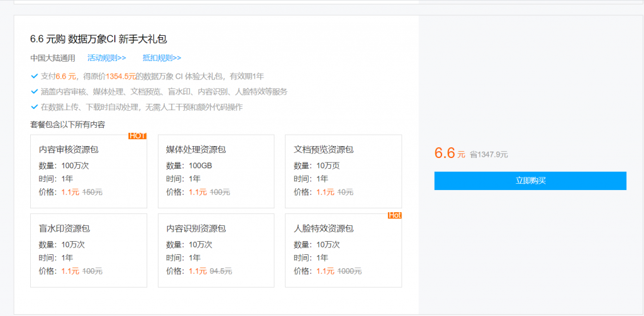Select the 内容审核资源包 card title
This screenshot has width=644, height=316.
[x=69, y=150]
